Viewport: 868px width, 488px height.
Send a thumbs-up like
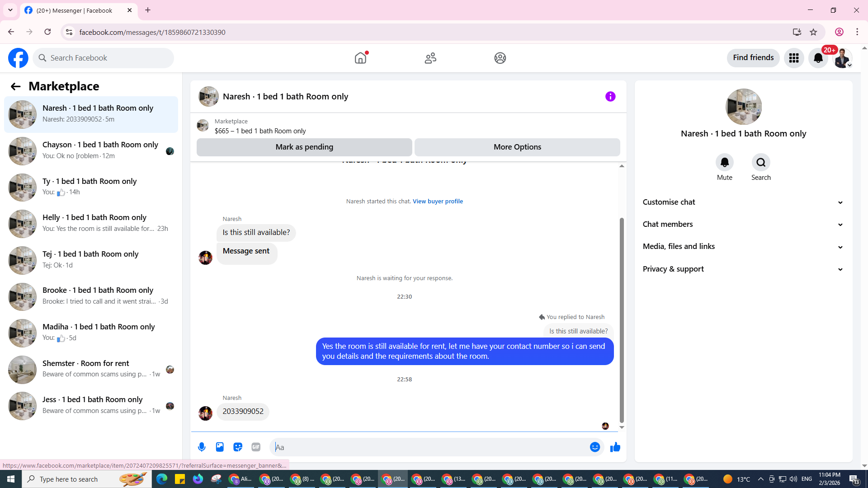pos(615,447)
